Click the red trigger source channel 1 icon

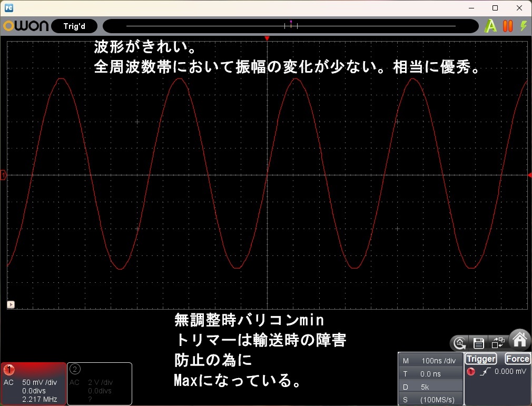pyautogui.click(x=471, y=371)
